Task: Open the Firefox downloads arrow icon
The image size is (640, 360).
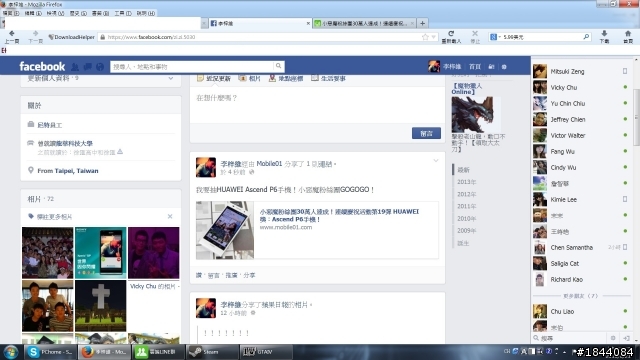Action: tap(604, 33)
